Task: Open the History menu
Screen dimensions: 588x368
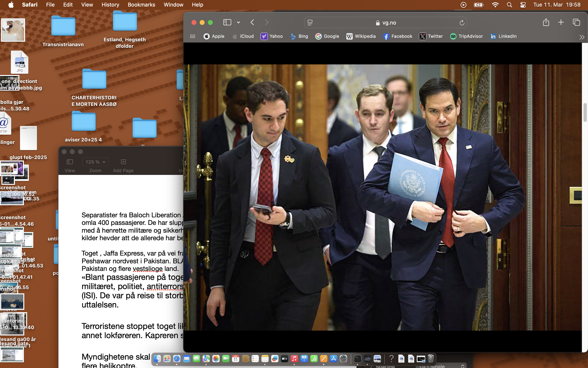Action: point(110,5)
